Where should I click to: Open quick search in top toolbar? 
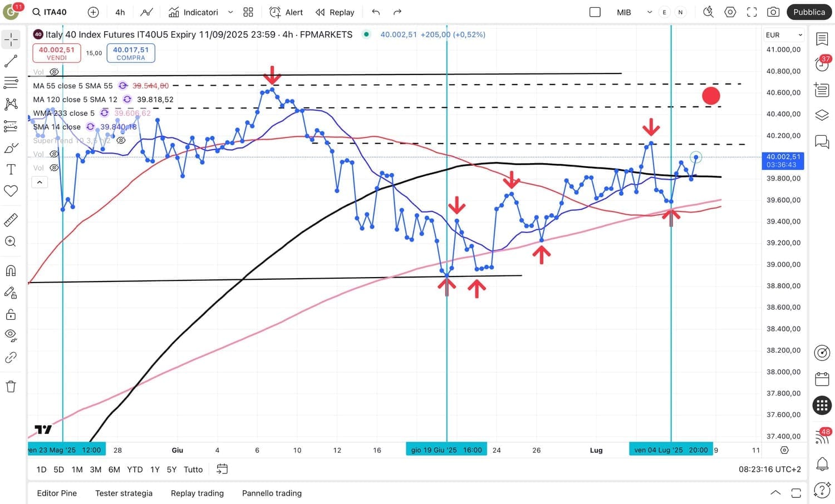click(708, 12)
